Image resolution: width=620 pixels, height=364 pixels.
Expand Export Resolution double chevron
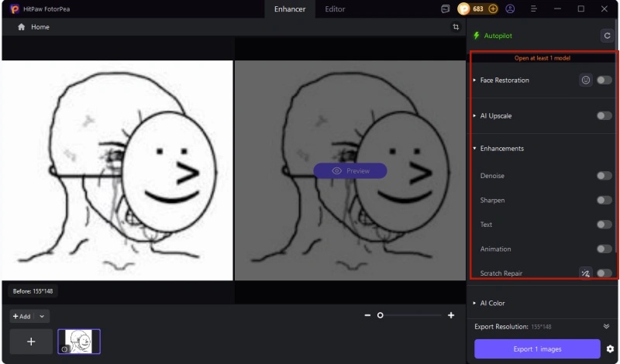tap(606, 327)
